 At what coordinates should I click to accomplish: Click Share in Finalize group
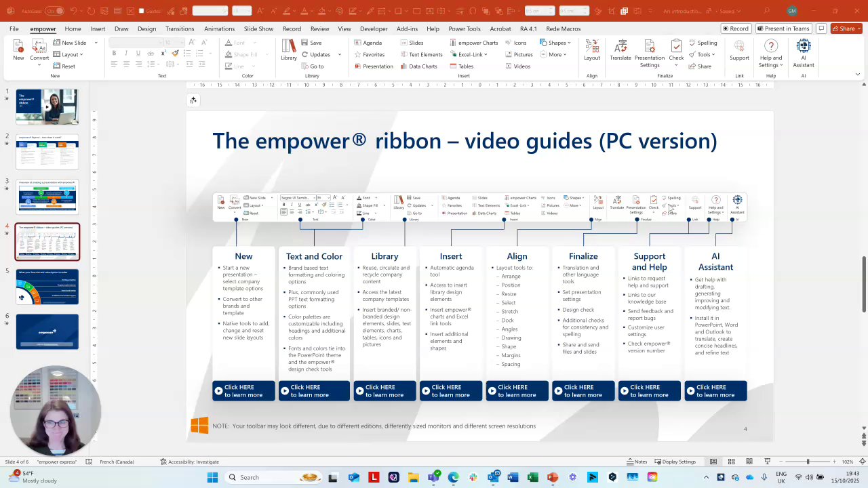(x=700, y=66)
